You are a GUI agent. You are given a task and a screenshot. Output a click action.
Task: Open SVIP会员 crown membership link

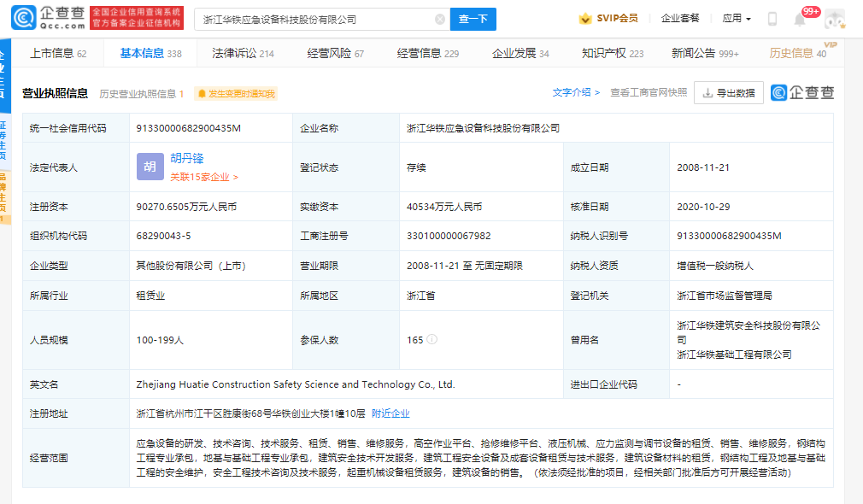point(608,18)
